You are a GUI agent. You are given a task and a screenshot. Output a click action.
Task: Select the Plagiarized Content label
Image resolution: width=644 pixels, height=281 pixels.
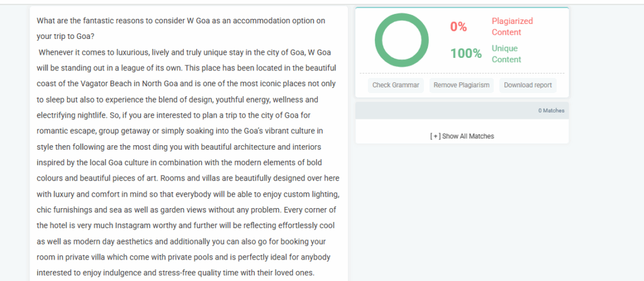(511, 26)
